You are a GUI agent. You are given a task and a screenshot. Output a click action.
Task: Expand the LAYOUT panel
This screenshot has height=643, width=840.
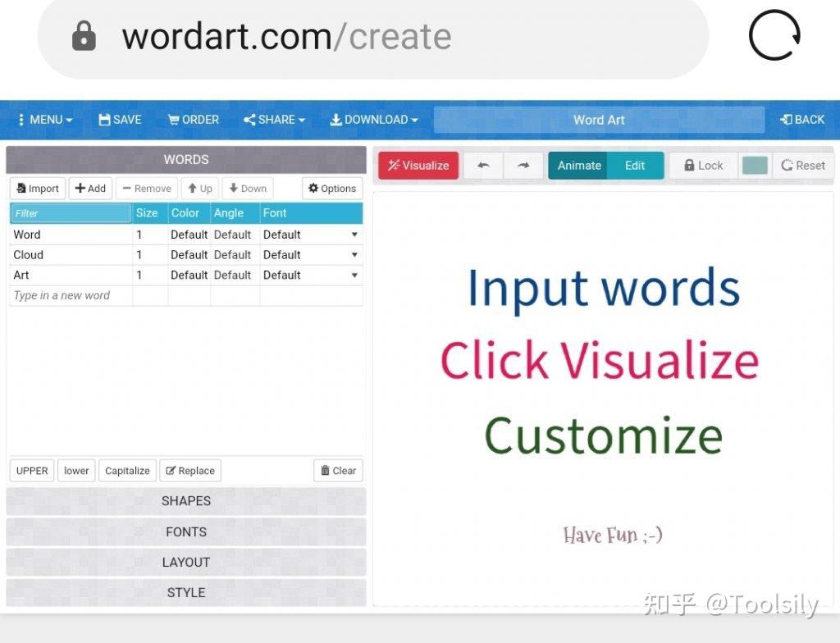(186, 563)
